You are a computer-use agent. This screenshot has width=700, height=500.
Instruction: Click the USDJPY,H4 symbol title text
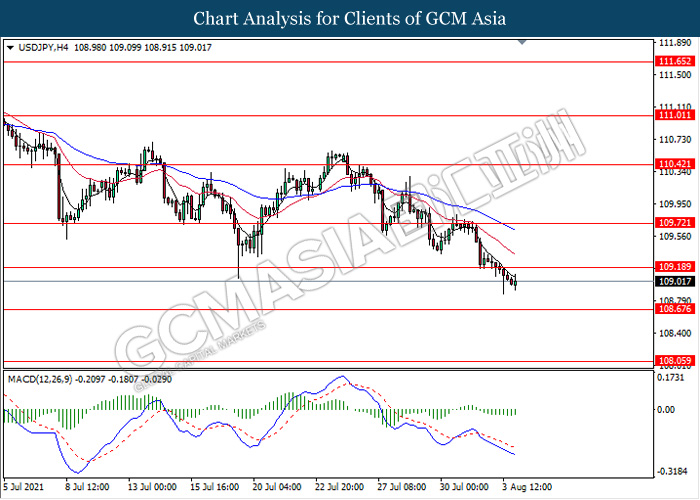43,47
